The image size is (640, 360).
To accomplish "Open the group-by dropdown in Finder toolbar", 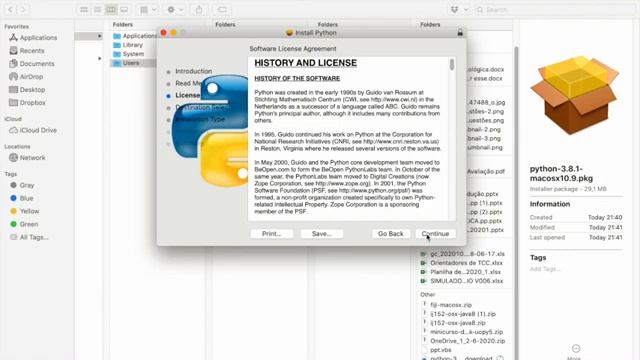I will (x=148, y=9).
